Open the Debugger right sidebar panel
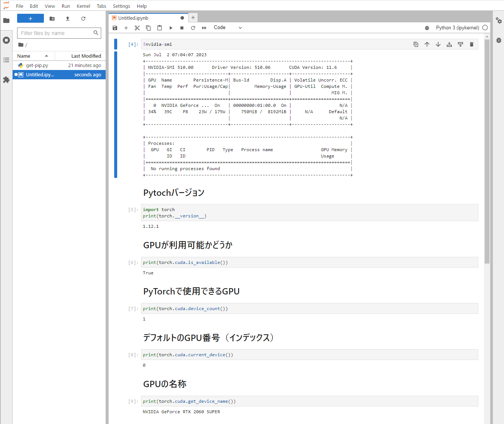This screenshot has width=504, height=424. pyautogui.click(x=499, y=40)
